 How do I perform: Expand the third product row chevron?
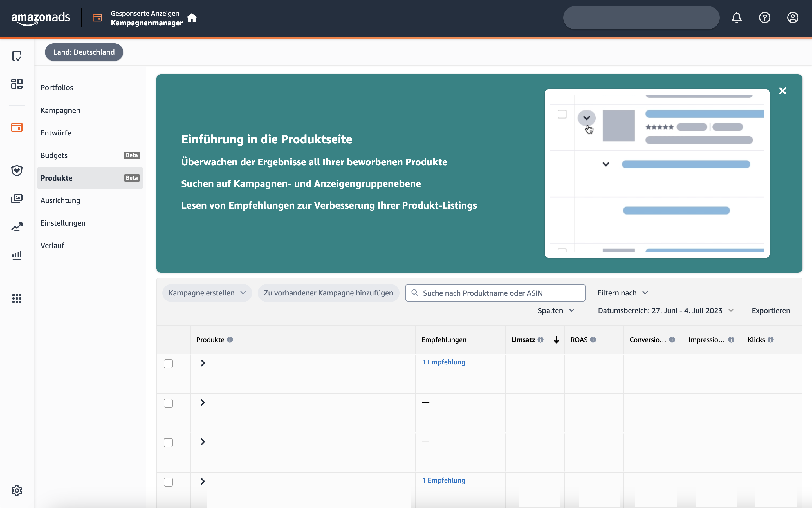click(x=202, y=442)
